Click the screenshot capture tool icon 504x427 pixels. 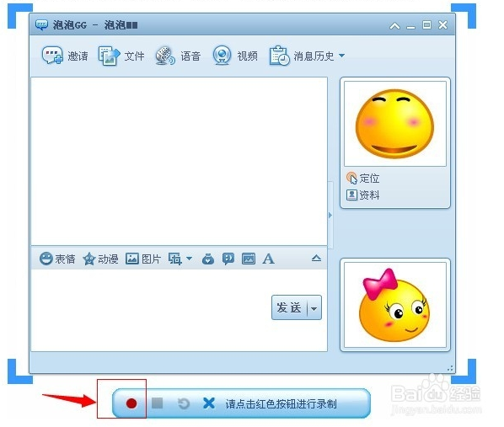click(x=174, y=259)
